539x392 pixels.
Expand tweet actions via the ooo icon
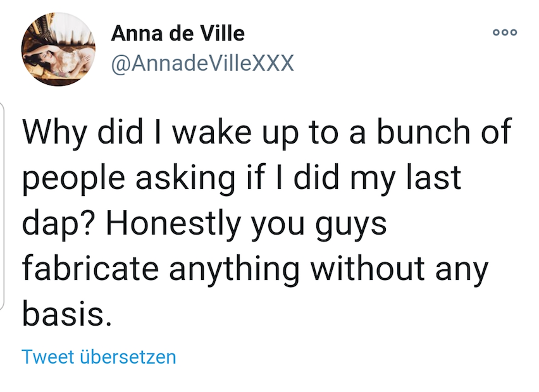click(x=505, y=34)
